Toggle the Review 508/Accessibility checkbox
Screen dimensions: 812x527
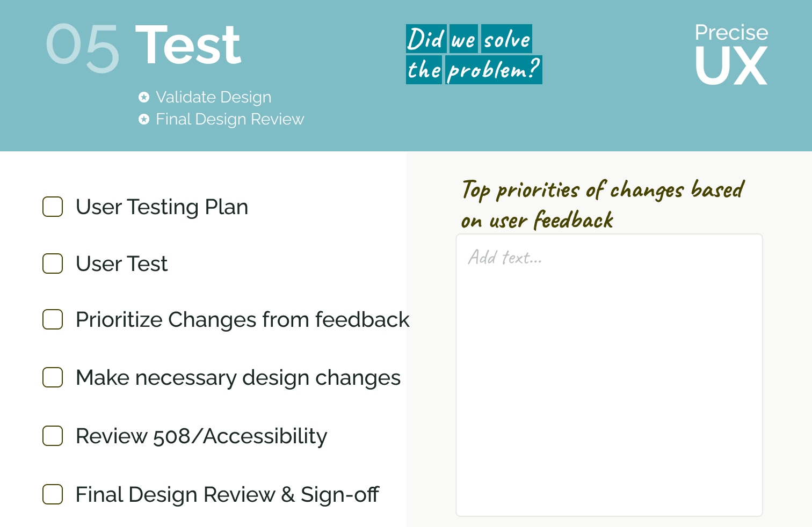click(x=53, y=436)
